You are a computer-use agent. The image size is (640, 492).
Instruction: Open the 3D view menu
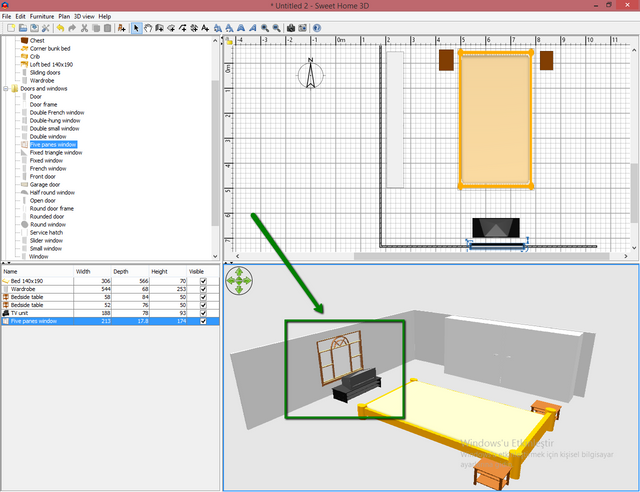tap(85, 16)
